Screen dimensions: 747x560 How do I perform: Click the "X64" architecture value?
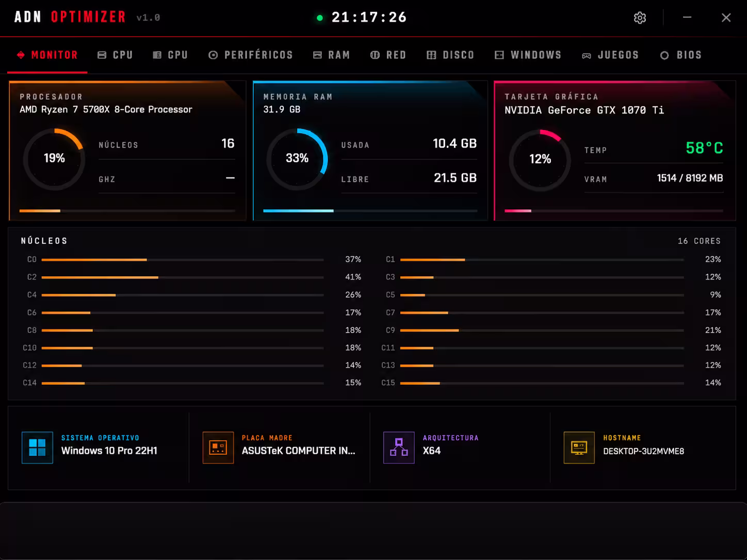click(432, 451)
